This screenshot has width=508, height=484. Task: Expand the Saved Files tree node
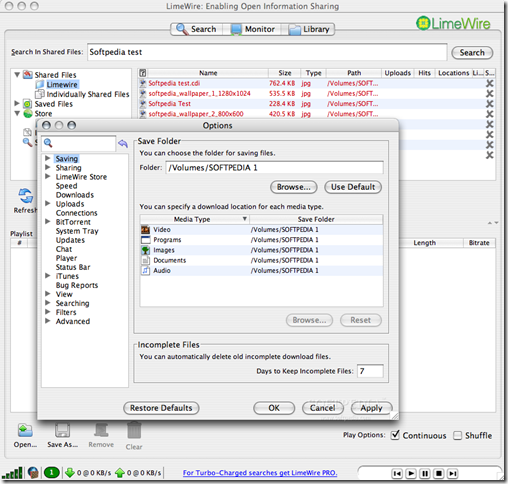coord(17,103)
